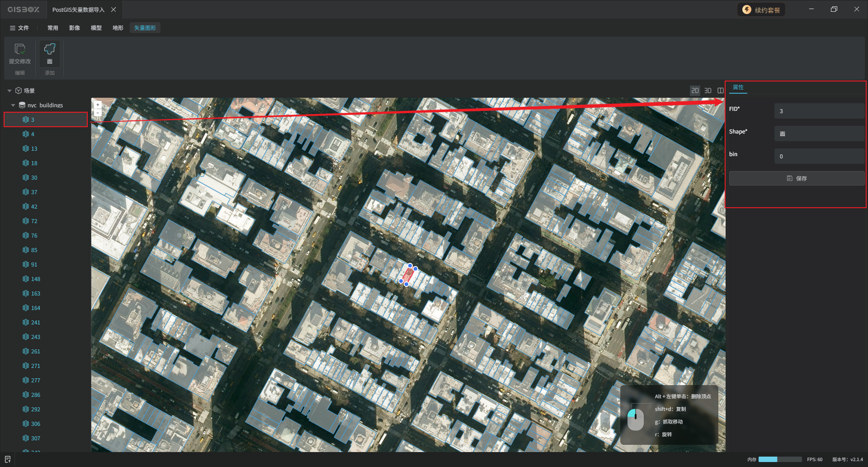
Task: Click the nyc_buildings database layer icon
Action: tap(22, 105)
